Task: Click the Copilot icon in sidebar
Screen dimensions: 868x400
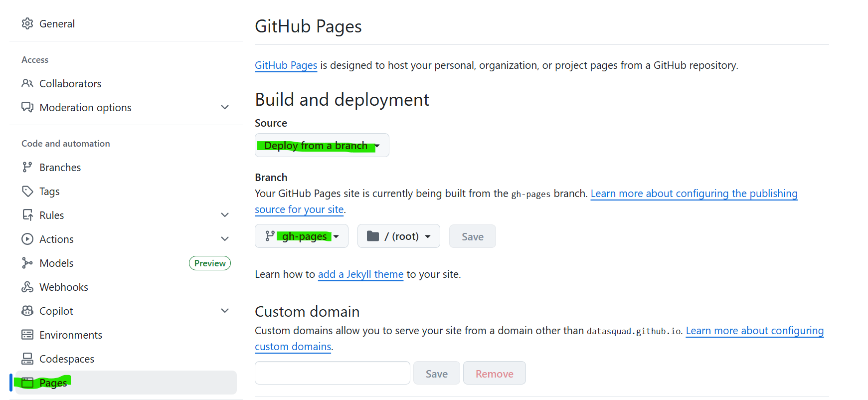Action: (27, 311)
